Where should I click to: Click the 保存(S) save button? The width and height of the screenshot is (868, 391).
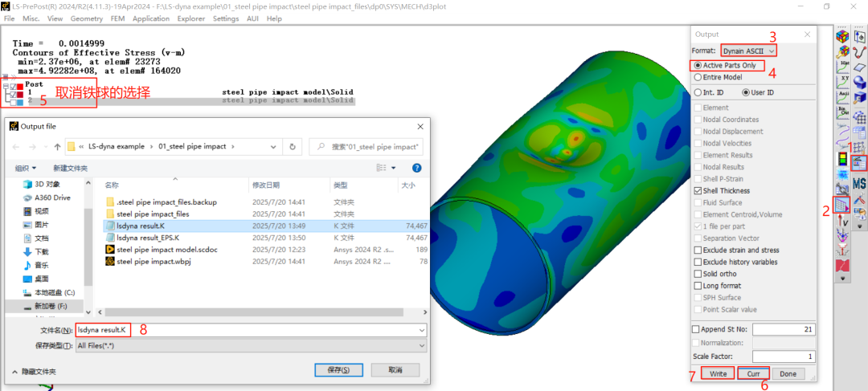coord(338,369)
